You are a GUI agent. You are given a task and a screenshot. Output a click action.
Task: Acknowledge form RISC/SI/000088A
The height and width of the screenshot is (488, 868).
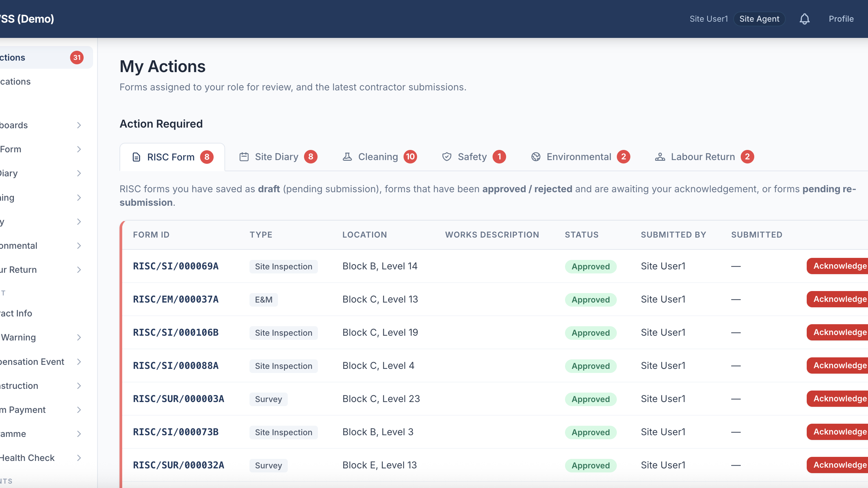click(x=837, y=365)
